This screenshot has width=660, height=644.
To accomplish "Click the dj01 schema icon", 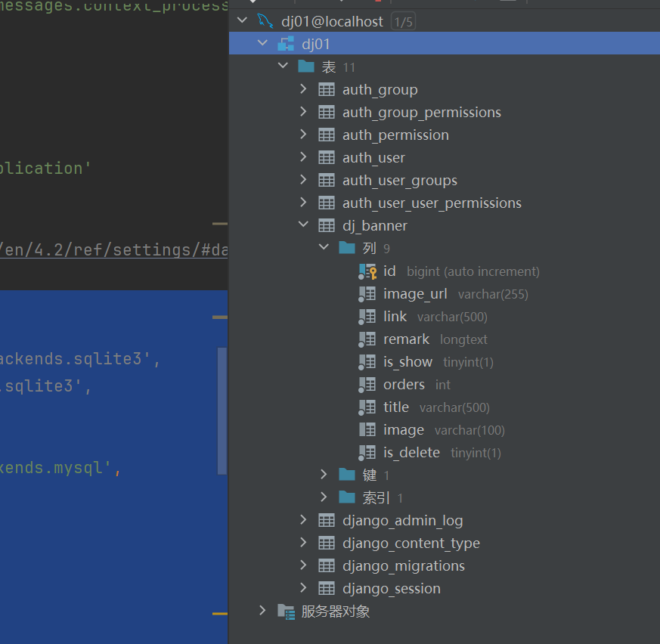I will tap(286, 44).
